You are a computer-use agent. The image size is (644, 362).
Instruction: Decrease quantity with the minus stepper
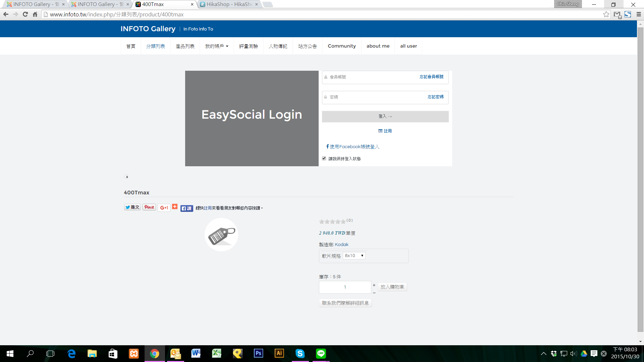click(x=374, y=293)
